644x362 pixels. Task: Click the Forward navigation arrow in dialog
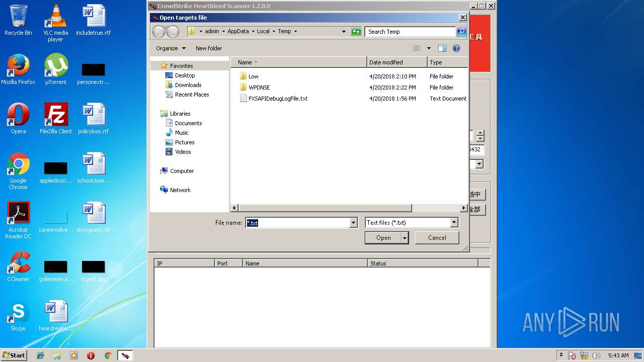coord(173,32)
